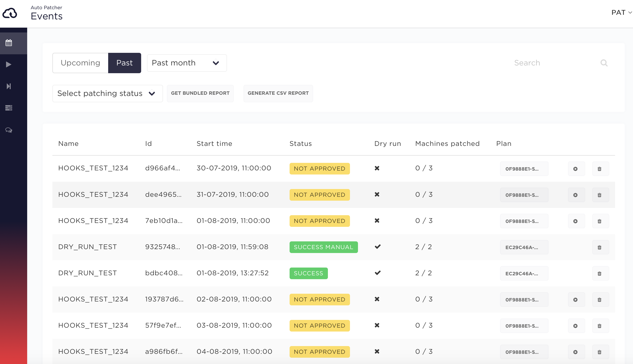Click the search magnifier icon

point(604,63)
